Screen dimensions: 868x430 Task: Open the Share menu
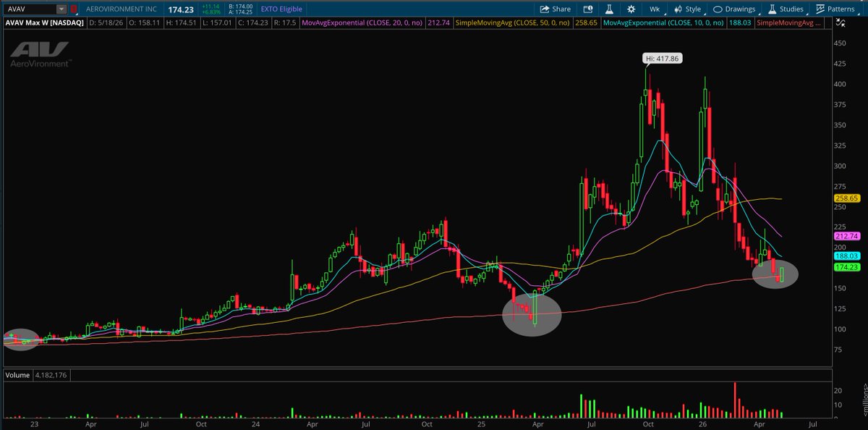click(x=555, y=9)
